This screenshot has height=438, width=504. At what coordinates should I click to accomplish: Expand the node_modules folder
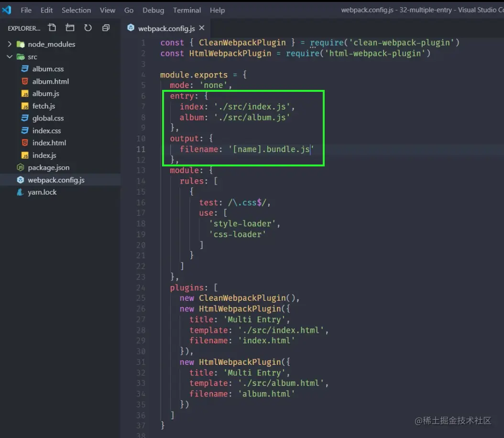point(10,44)
